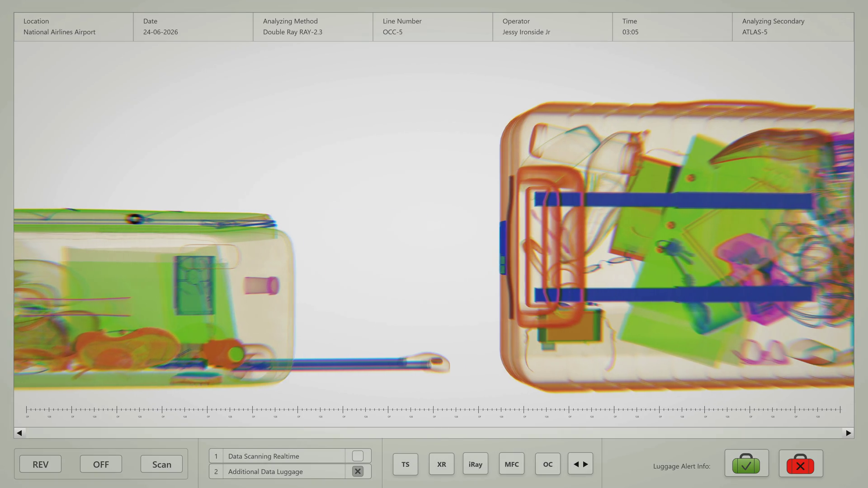Enable the MFC filter button
The height and width of the screenshot is (488, 868).
511,464
